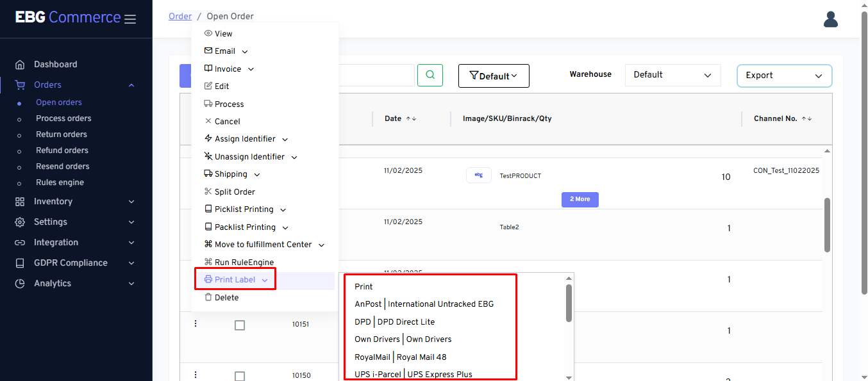
Task: Click the Order breadcrumb link
Action: [180, 16]
